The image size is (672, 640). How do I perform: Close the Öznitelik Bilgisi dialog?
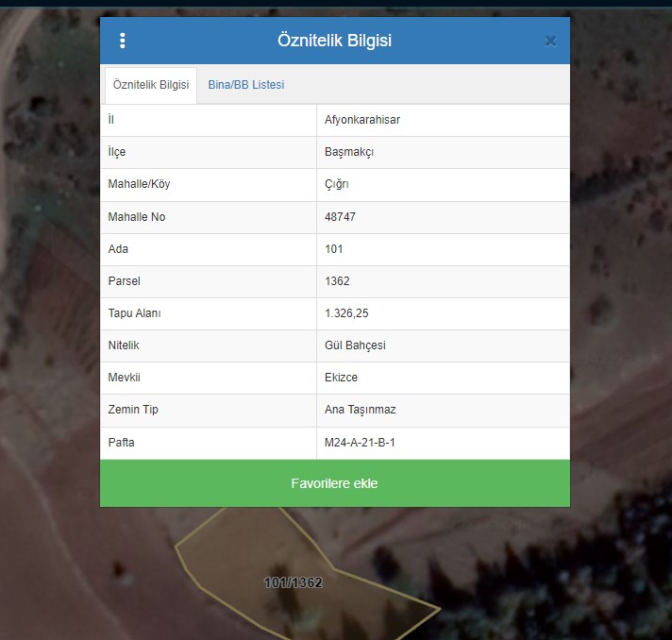(x=550, y=41)
